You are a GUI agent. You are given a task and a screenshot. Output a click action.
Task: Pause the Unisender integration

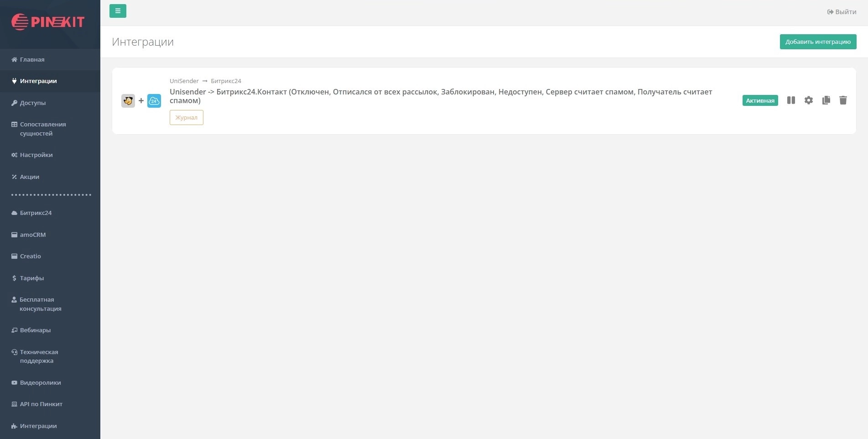click(x=791, y=100)
